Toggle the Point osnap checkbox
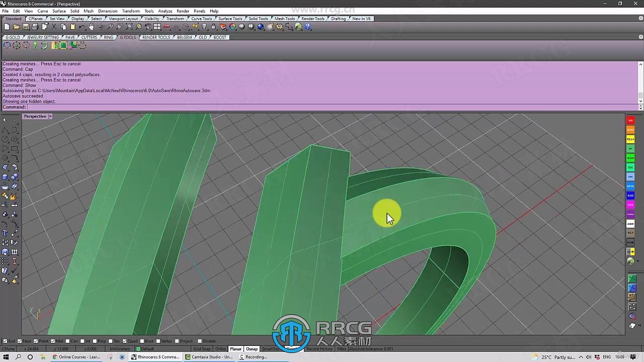The image size is (644, 362). click(36, 341)
